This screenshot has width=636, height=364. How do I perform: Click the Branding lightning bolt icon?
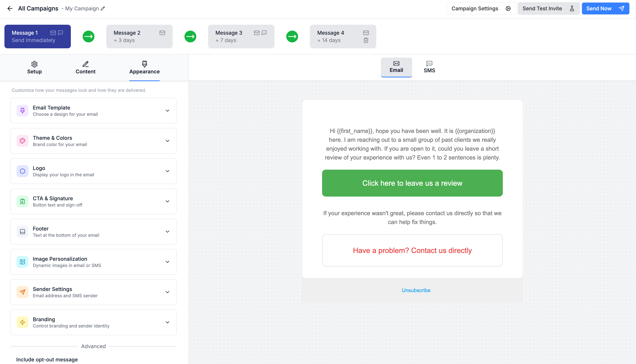[23, 322]
